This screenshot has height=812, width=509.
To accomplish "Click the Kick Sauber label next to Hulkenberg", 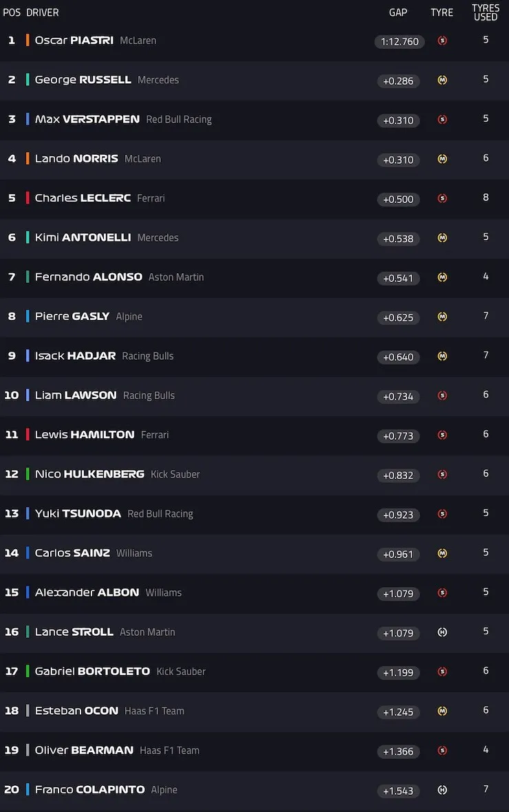I will (x=175, y=474).
